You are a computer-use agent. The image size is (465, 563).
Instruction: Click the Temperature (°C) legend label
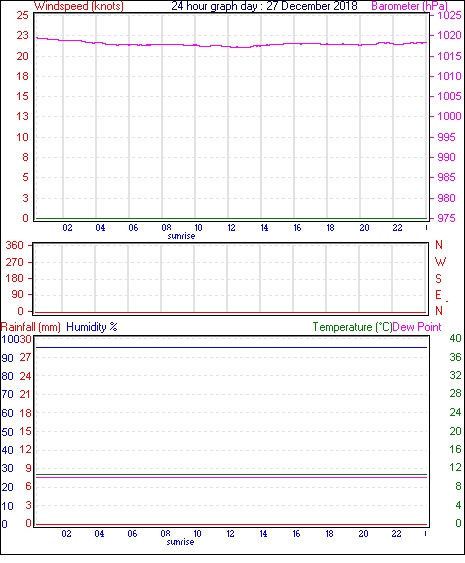(x=352, y=327)
